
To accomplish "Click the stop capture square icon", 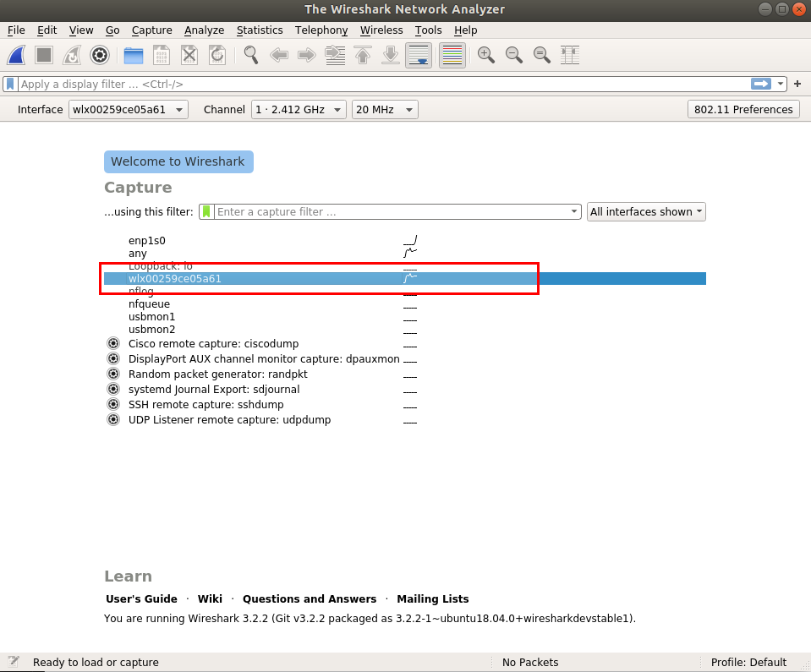I will point(44,55).
